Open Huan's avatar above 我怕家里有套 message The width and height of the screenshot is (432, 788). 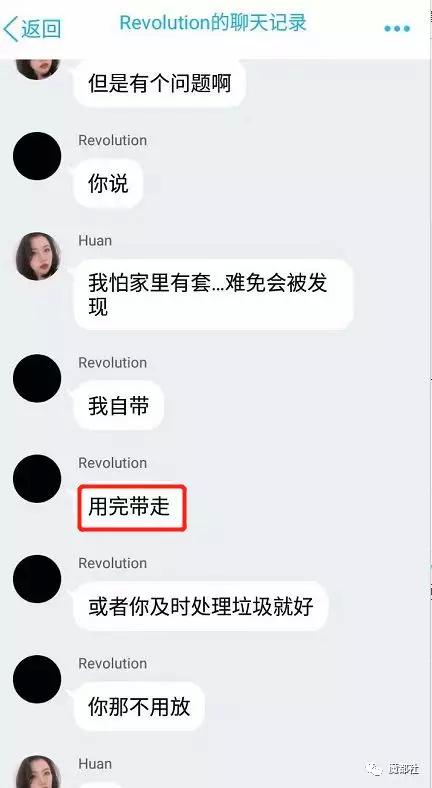pyautogui.click(x=37, y=256)
